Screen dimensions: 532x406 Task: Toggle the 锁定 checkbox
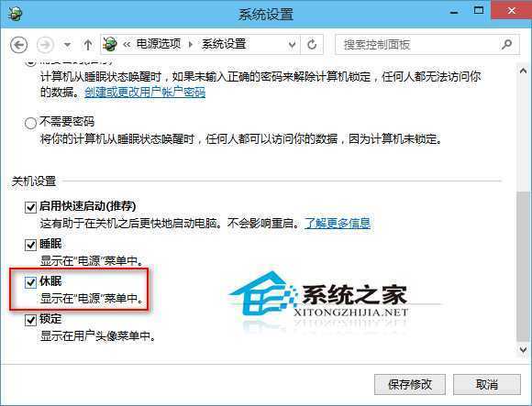point(30,320)
